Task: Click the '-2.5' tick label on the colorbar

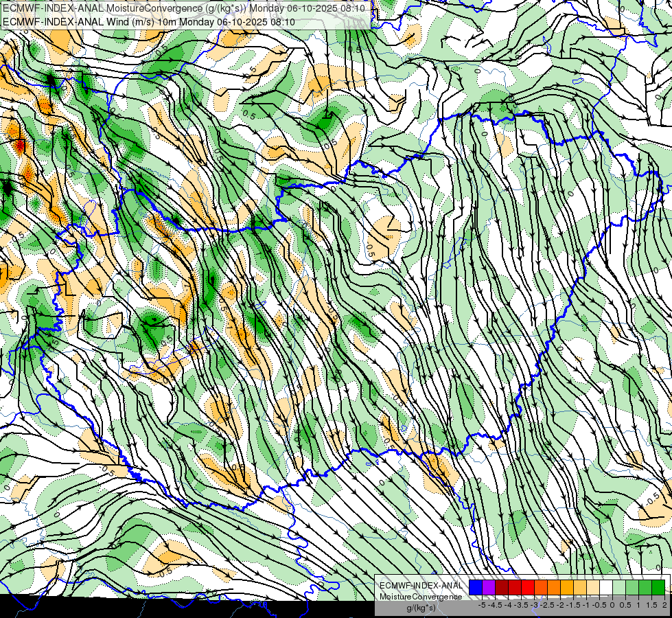Action: (547, 605)
